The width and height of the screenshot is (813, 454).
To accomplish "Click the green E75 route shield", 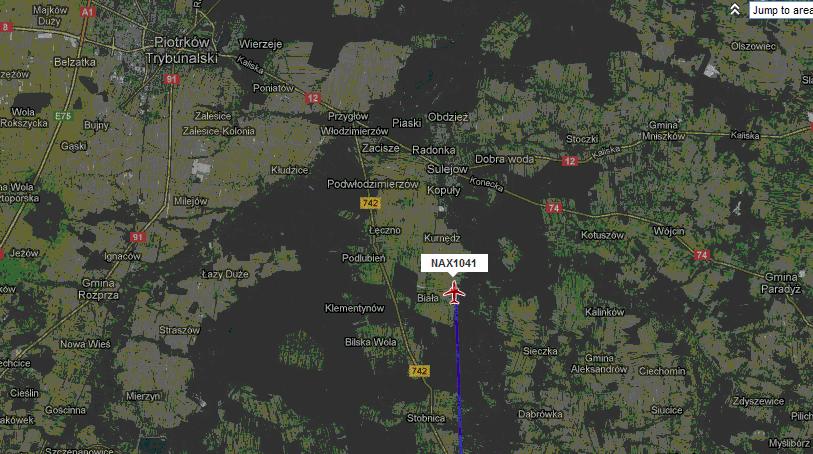I will point(63,116).
